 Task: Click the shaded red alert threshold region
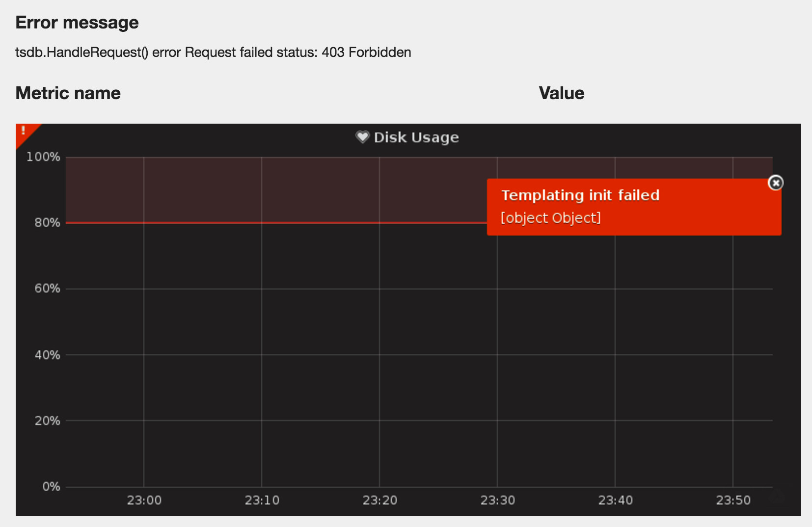[x=276, y=190]
